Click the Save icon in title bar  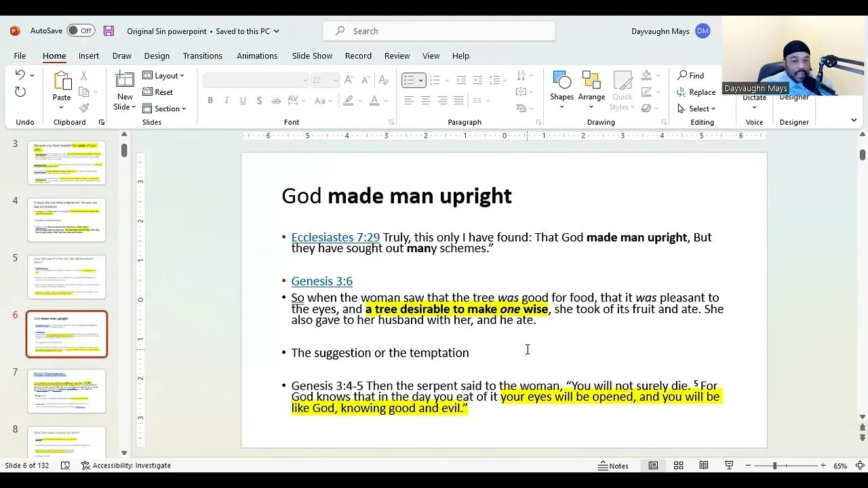point(108,31)
